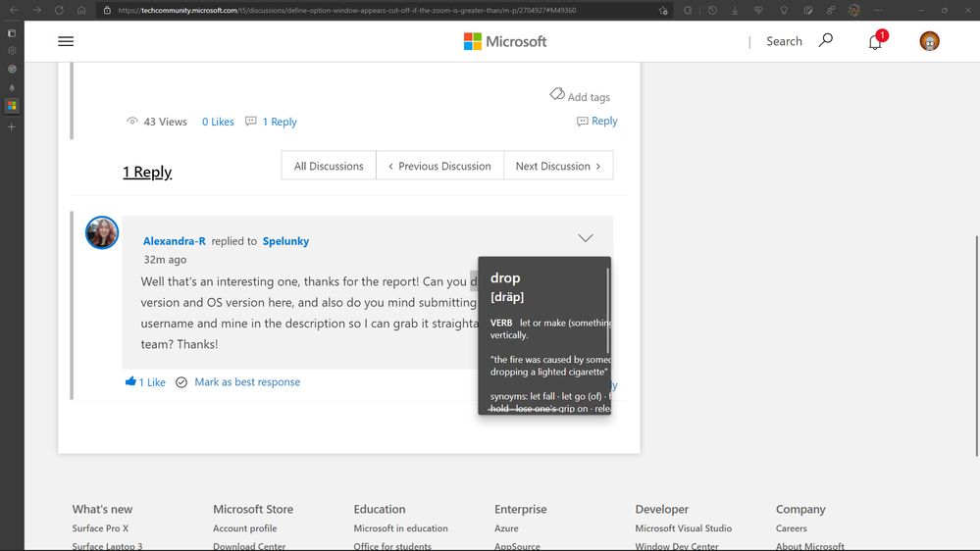Click the Microsoft logo
This screenshot has width=980, height=551.
point(505,41)
